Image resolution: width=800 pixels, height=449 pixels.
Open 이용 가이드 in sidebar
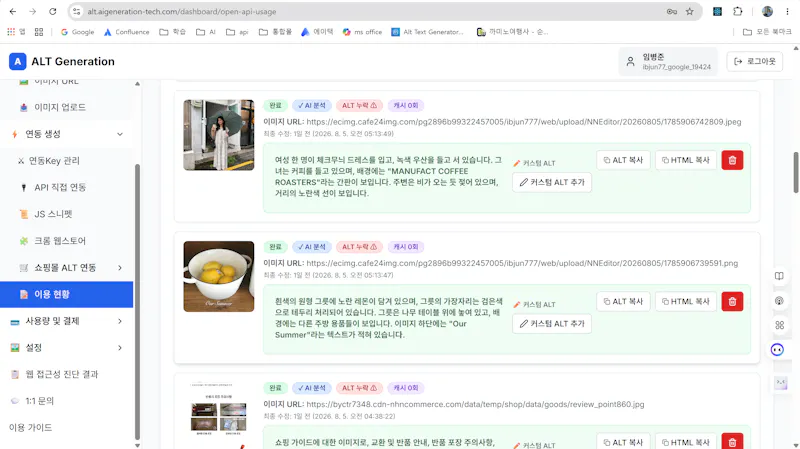point(31,428)
